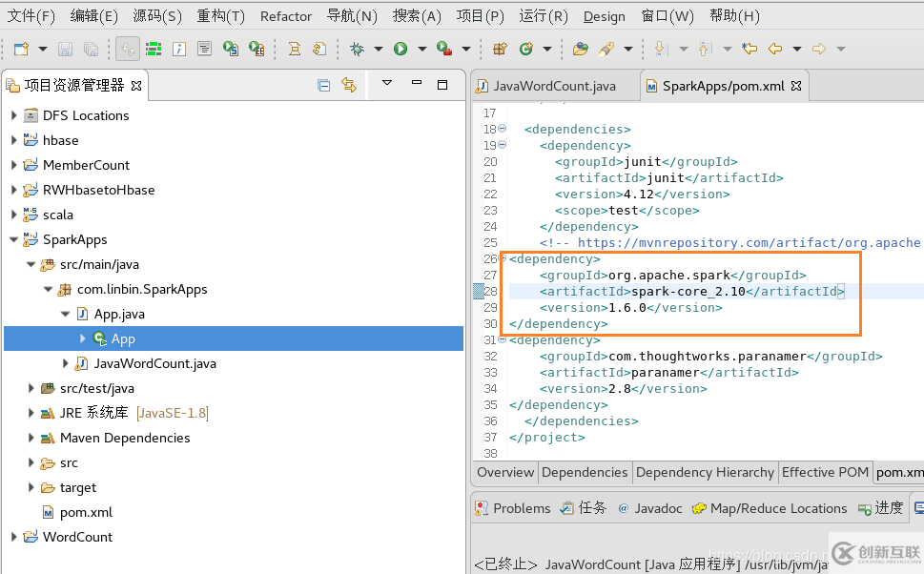Click the Save disk icon

point(65,49)
